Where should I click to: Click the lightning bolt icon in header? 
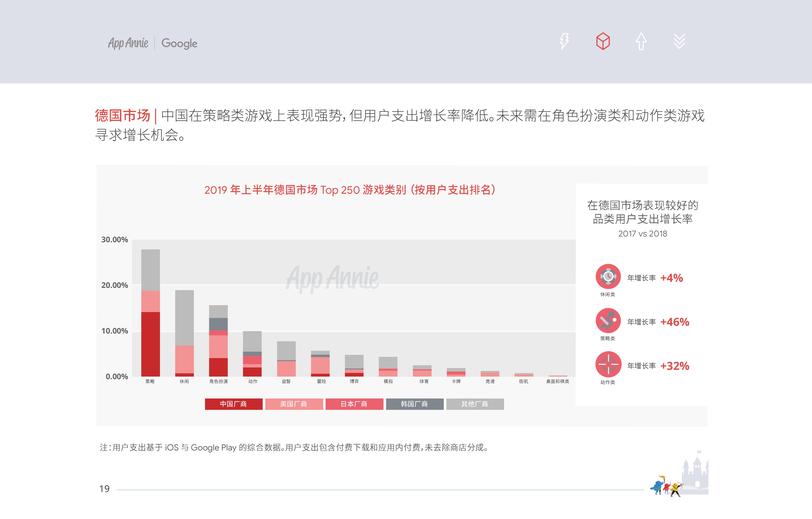pos(564,41)
